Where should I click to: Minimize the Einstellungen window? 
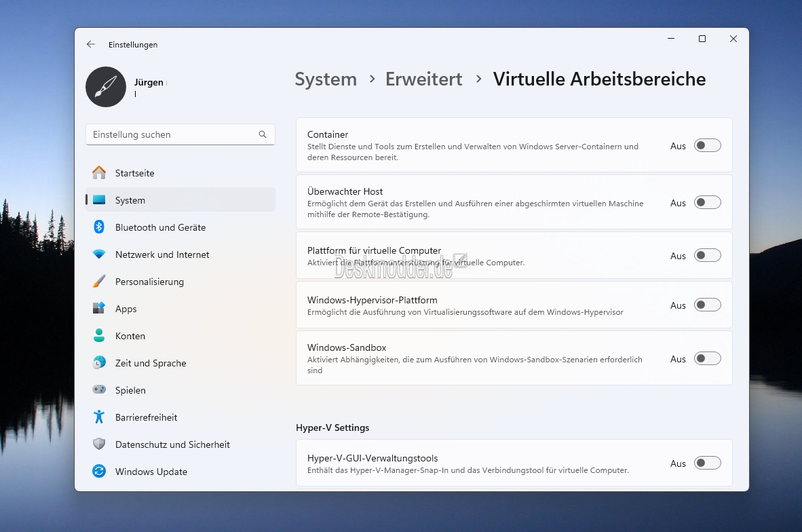[x=671, y=39]
